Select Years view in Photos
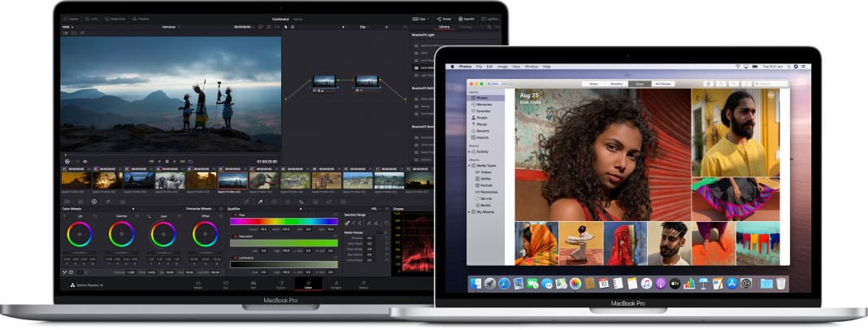868x330 pixels. point(592,85)
